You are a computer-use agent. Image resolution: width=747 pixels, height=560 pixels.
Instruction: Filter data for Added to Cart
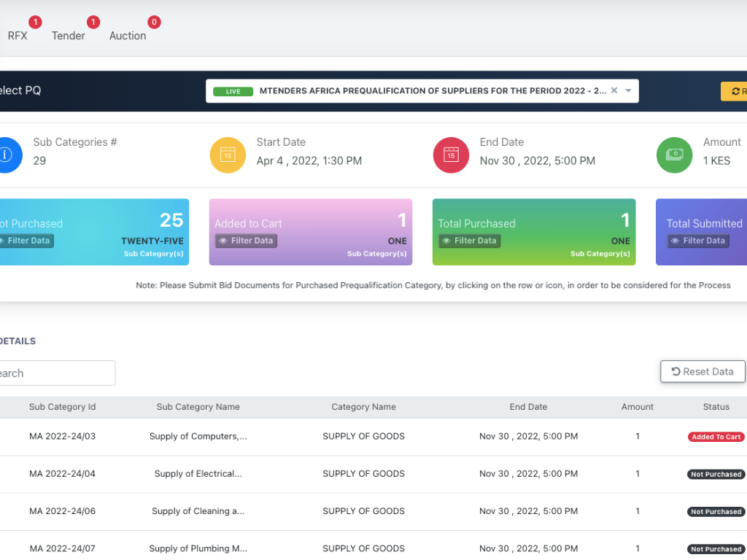246,241
